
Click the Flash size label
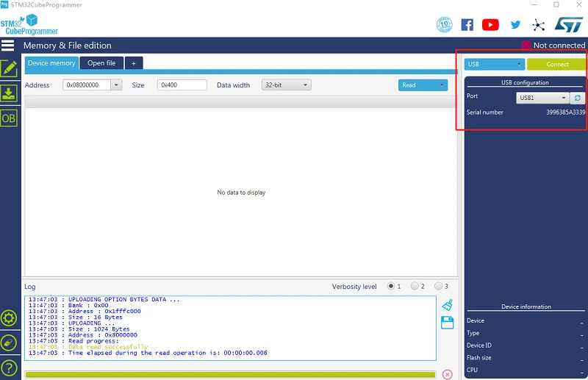(x=479, y=358)
